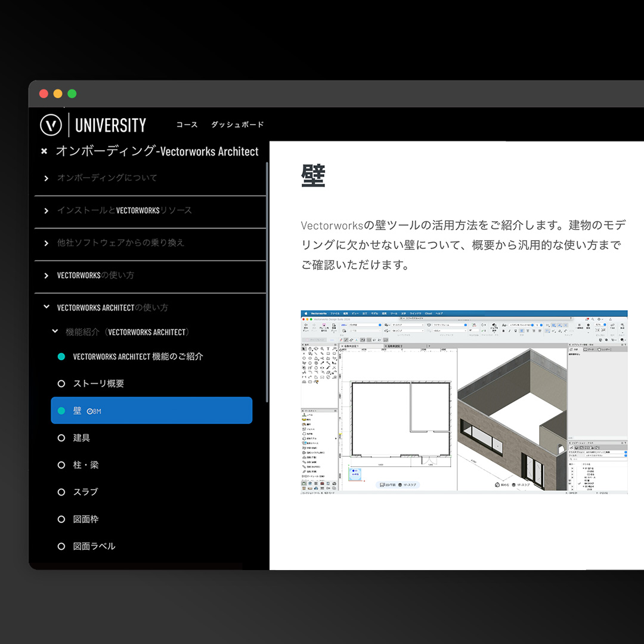Click the Vectorworks circular V logo
The height and width of the screenshot is (644, 644).
tap(51, 125)
